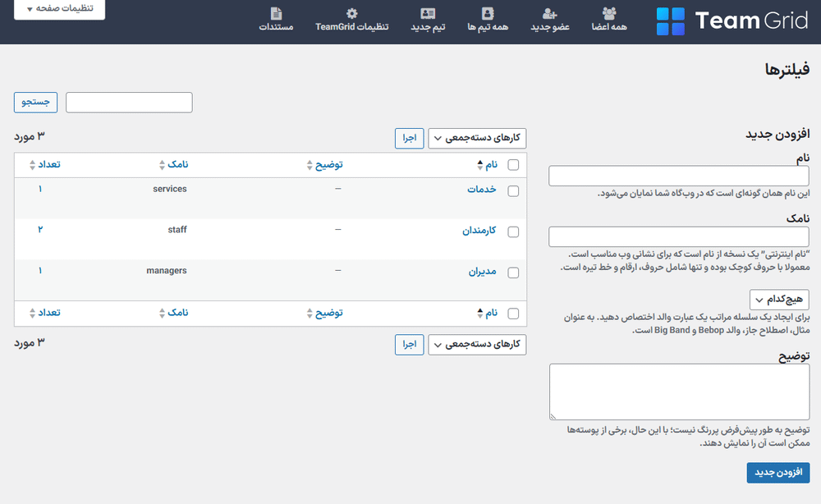
Task: Expand the top bulk actions dropdown
Action: tap(477, 139)
